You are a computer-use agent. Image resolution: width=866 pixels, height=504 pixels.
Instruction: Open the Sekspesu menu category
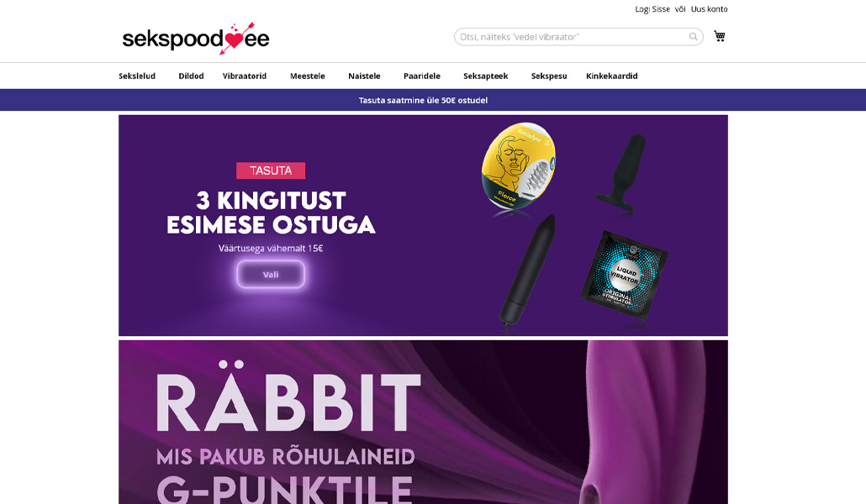pos(549,76)
